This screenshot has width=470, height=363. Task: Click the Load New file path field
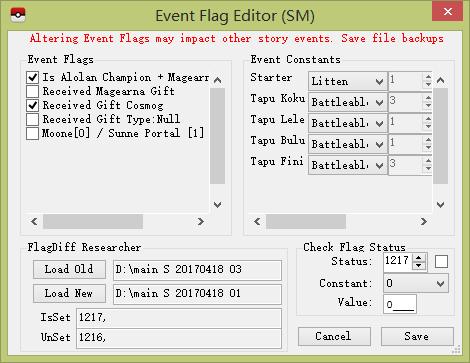pyautogui.click(x=197, y=294)
